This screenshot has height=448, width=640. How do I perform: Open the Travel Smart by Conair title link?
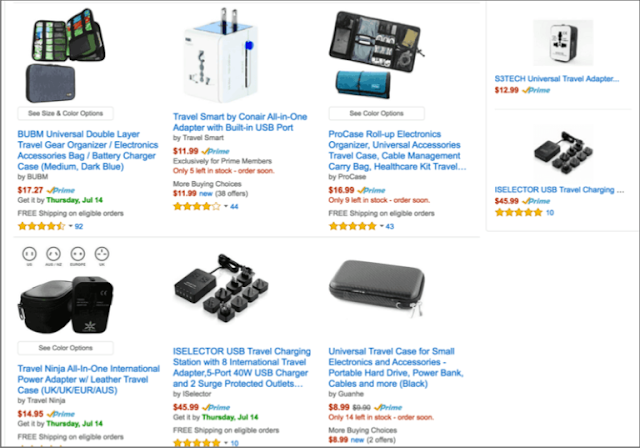[x=240, y=122]
